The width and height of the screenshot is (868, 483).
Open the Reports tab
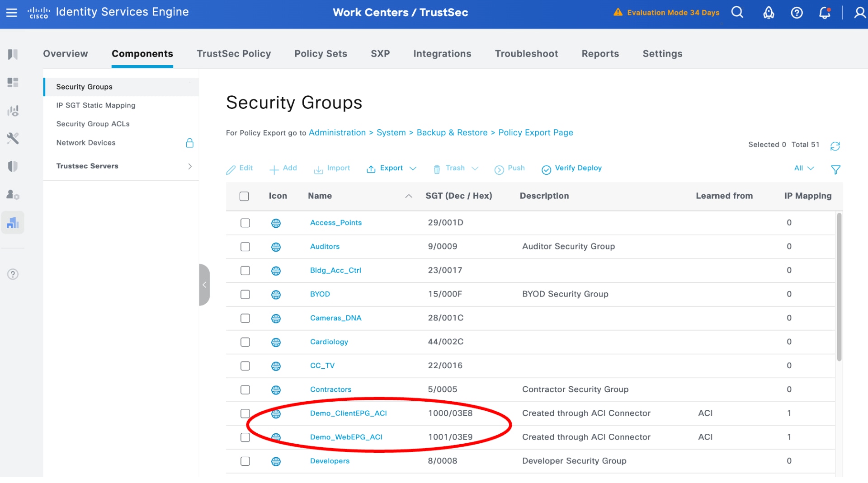(x=600, y=54)
